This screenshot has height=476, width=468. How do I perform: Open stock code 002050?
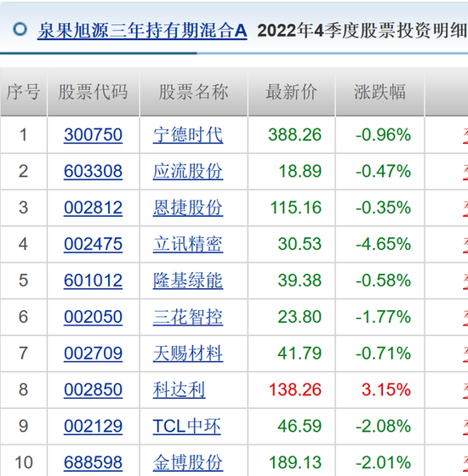(93, 317)
